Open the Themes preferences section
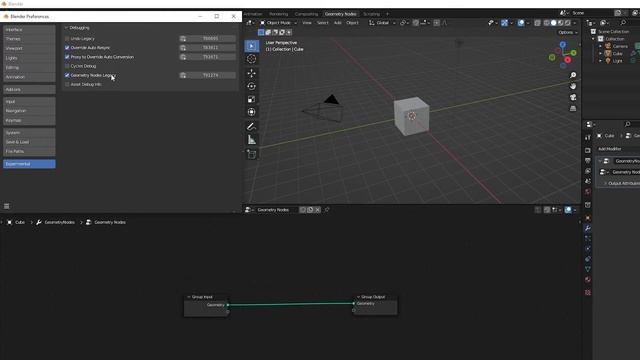 click(29, 39)
